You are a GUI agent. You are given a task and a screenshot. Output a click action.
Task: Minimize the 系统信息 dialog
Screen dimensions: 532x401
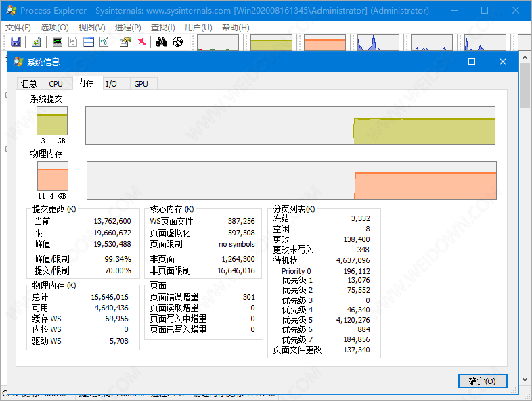(441, 62)
